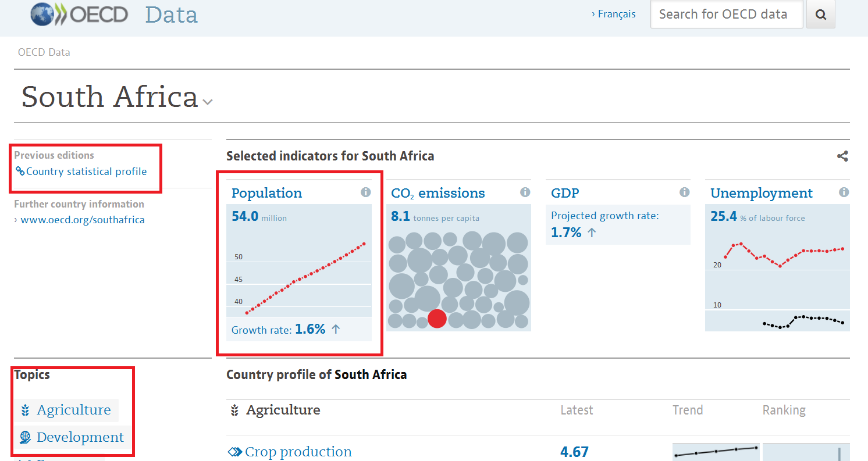Open the Country statistical profile link
This screenshot has height=461, width=868.
click(x=87, y=171)
